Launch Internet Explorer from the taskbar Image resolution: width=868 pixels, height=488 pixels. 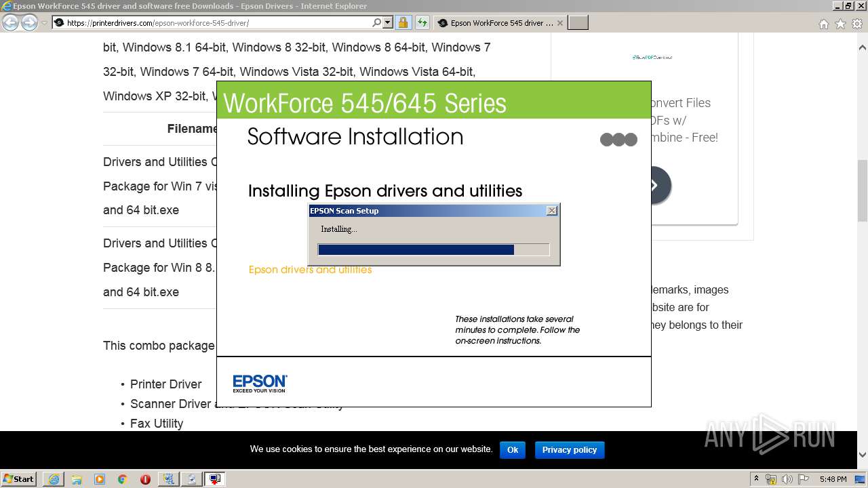[54, 479]
